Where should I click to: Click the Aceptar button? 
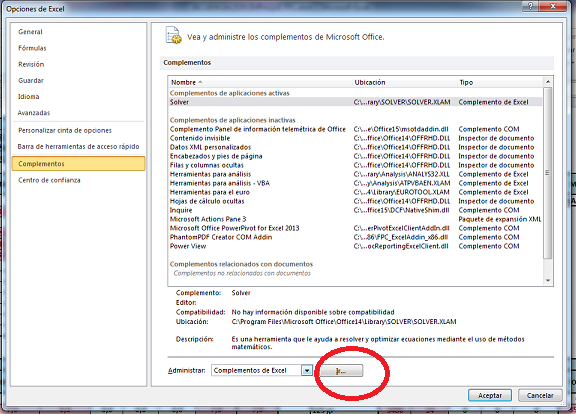point(490,395)
